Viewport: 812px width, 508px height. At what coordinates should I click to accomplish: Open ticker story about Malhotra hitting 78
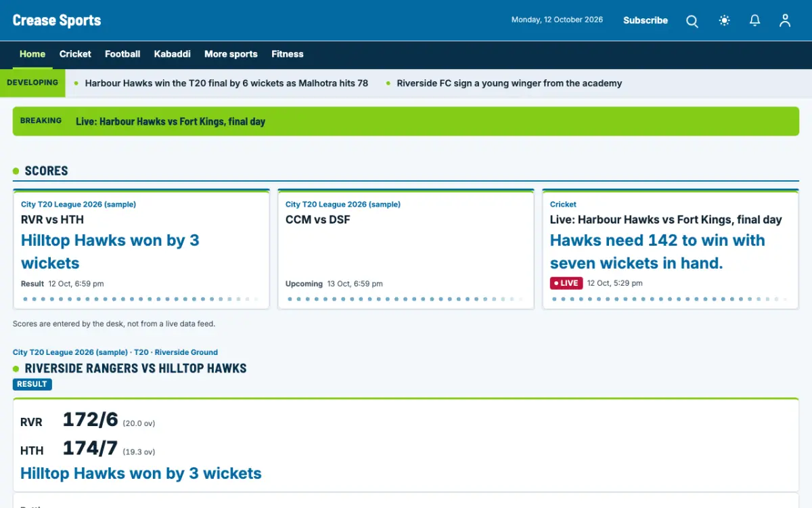[227, 83]
